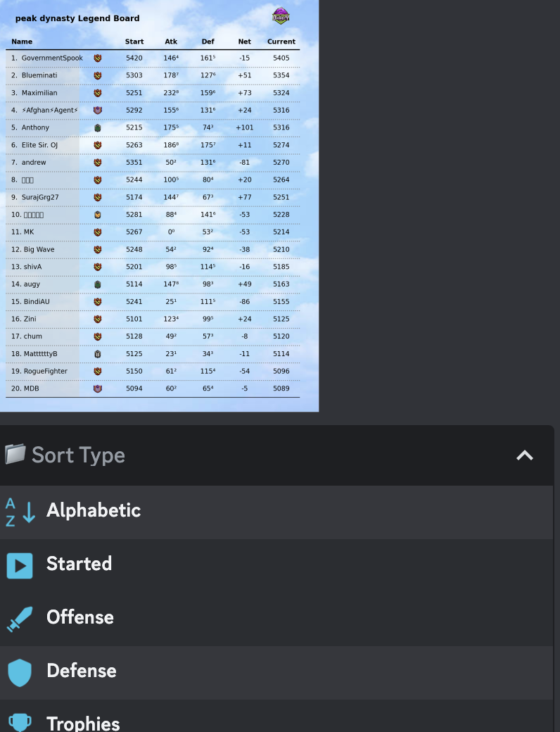Click Anthony's green league badge icon

[x=98, y=128]
